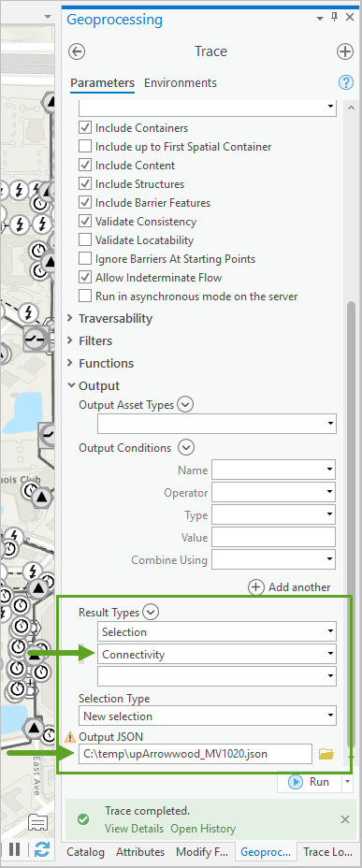Refresh the map with the status bar icon

(41, 848)
